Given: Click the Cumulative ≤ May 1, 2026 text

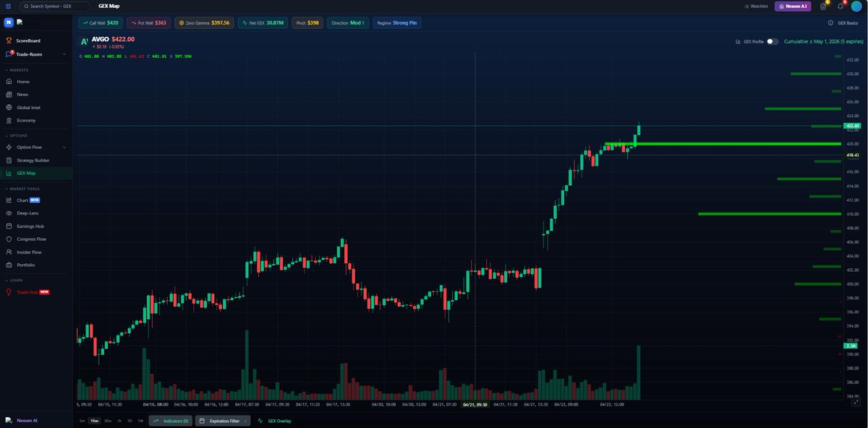Looking at the screenshot, I should click(824, 41).
